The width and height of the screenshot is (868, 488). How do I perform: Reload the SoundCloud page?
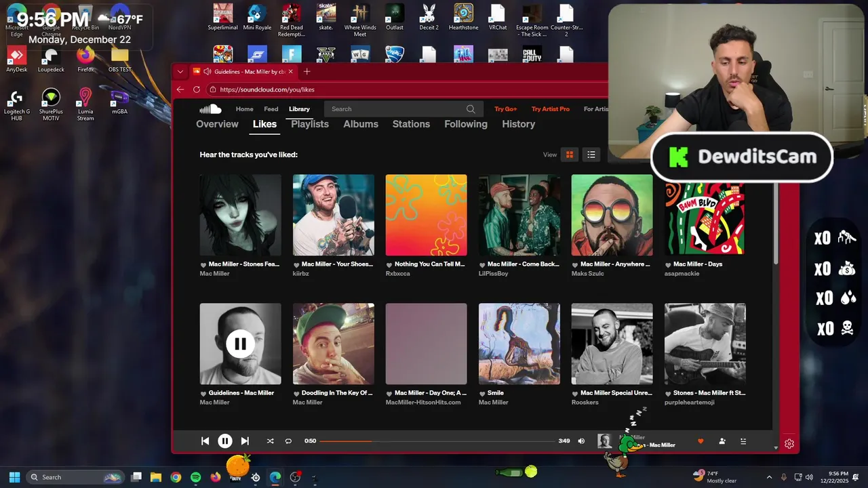(197, 89)
